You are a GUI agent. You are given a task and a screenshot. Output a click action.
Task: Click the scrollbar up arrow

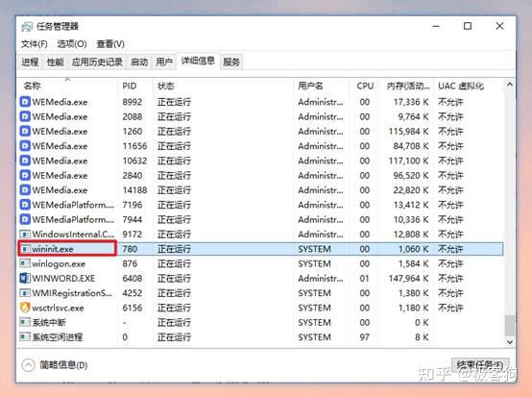[x=510, y=85]
